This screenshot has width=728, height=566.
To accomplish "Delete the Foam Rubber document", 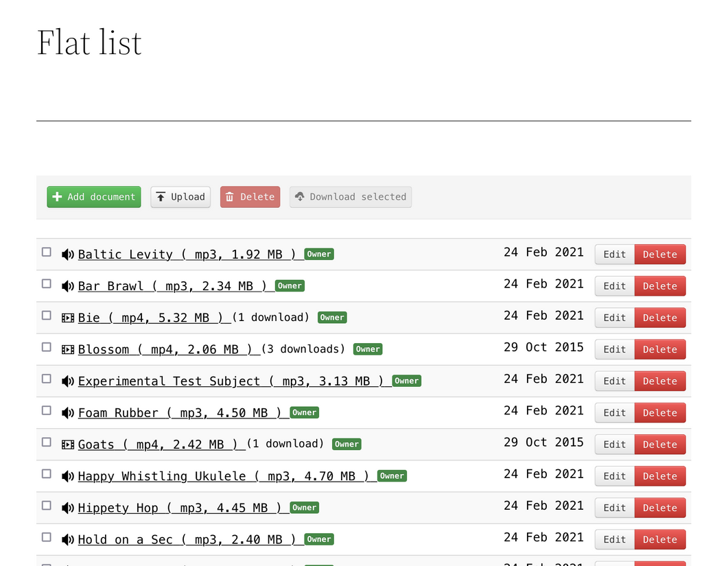I will (x=660, y=413).
